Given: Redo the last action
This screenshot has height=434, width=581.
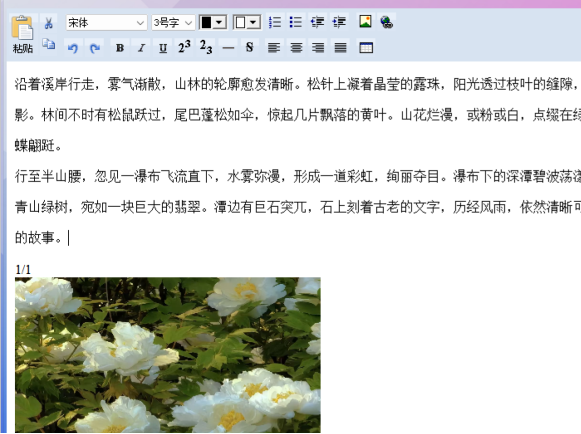Looking at the screenshot, I should coord(95,48).
